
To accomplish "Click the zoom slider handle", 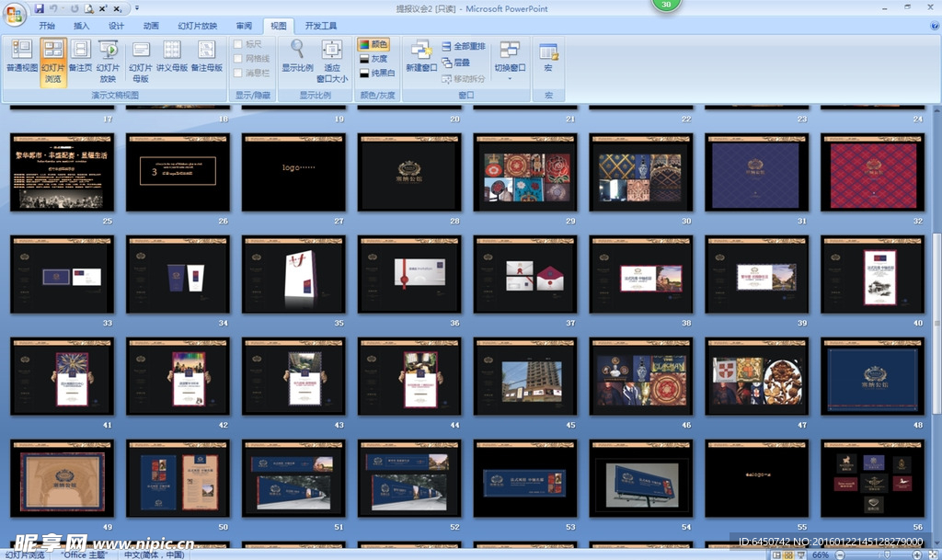I will pos(887,555).
